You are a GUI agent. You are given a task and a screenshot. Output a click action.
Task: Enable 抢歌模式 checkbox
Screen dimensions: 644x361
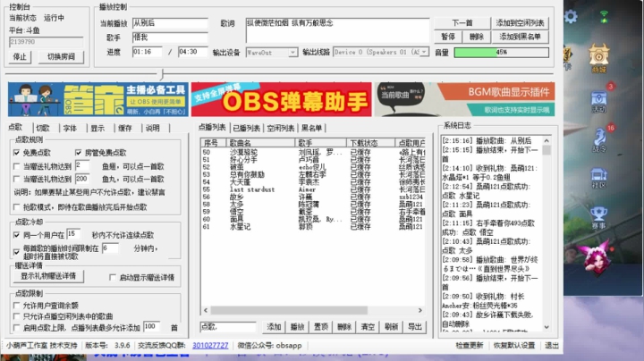point(16,207)
